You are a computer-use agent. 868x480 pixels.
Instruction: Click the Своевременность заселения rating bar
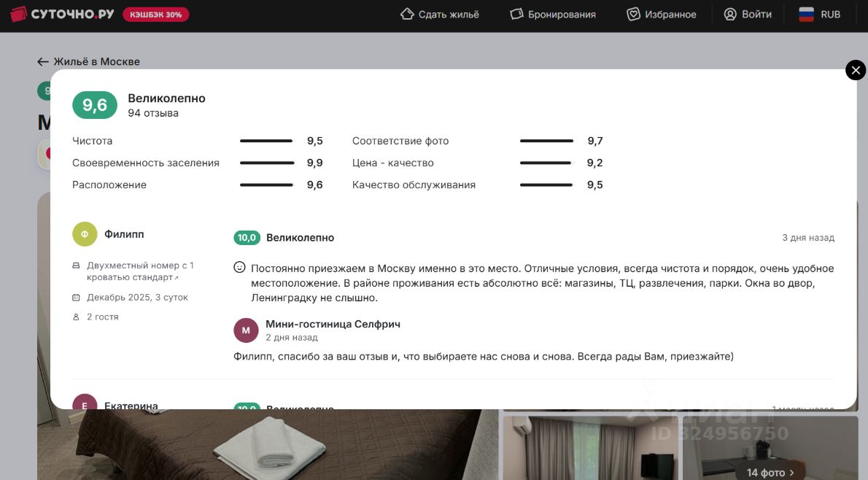[266, 163]
